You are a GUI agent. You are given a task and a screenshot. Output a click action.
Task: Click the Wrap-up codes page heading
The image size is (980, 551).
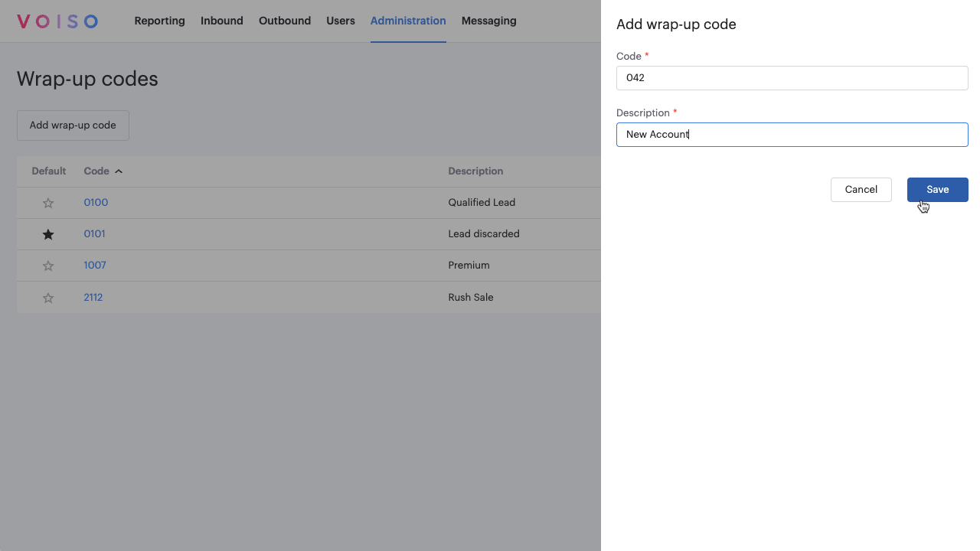(87, 79)
